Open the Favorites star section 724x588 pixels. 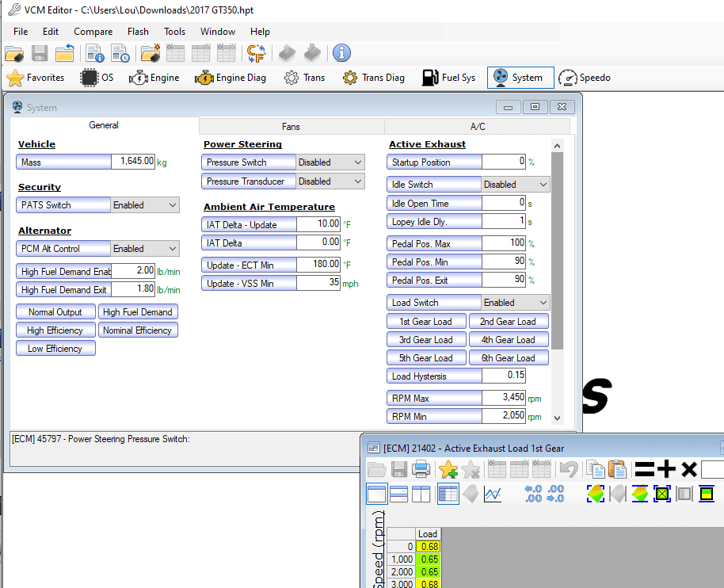(x=36, y=78)
